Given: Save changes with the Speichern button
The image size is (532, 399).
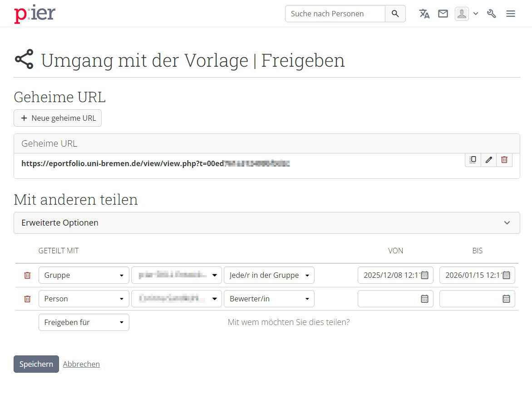Looking at the screenshot, I should tap(36, 364).
